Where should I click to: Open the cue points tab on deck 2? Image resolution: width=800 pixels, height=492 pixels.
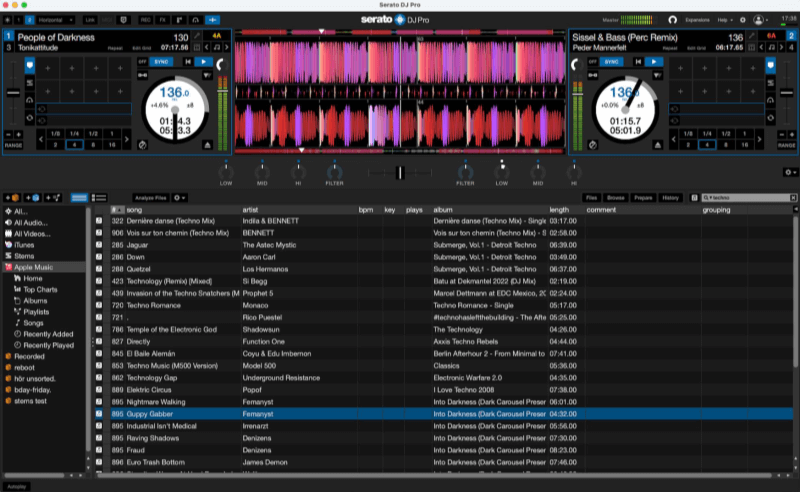770,65
